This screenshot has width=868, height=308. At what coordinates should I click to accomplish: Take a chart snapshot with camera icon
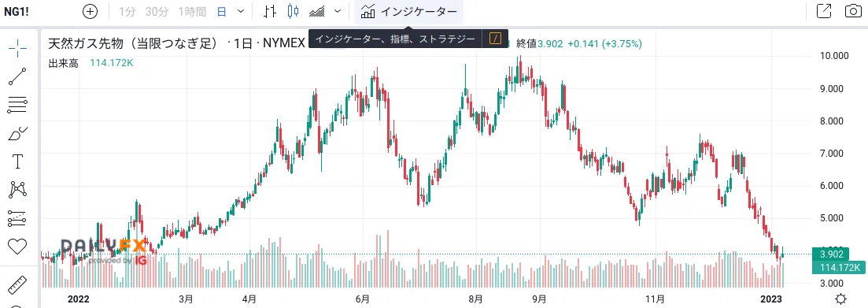coord(853,11)
